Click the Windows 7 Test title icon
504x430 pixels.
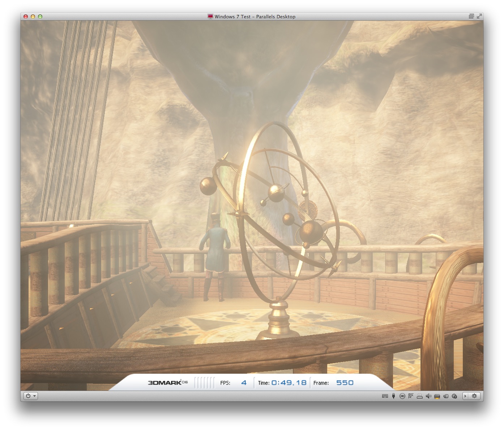click(x=210, y=16)
